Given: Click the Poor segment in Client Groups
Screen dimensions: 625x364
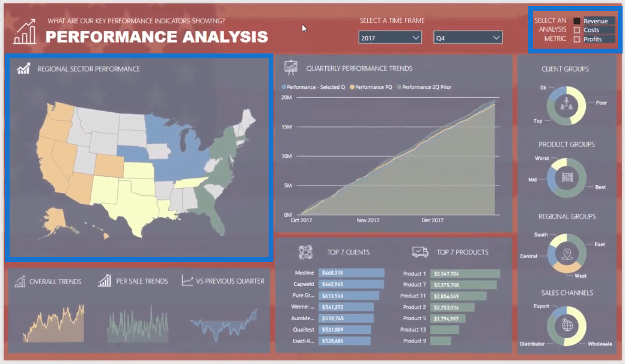Looking at the screenshot, I should pos(581,105).
